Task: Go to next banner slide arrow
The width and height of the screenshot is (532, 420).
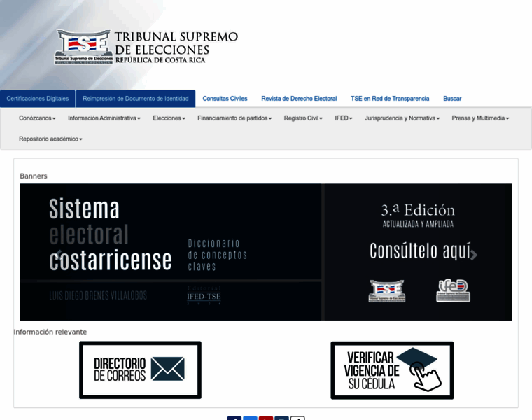Action: pyautogui.click(x=474, y=255)
